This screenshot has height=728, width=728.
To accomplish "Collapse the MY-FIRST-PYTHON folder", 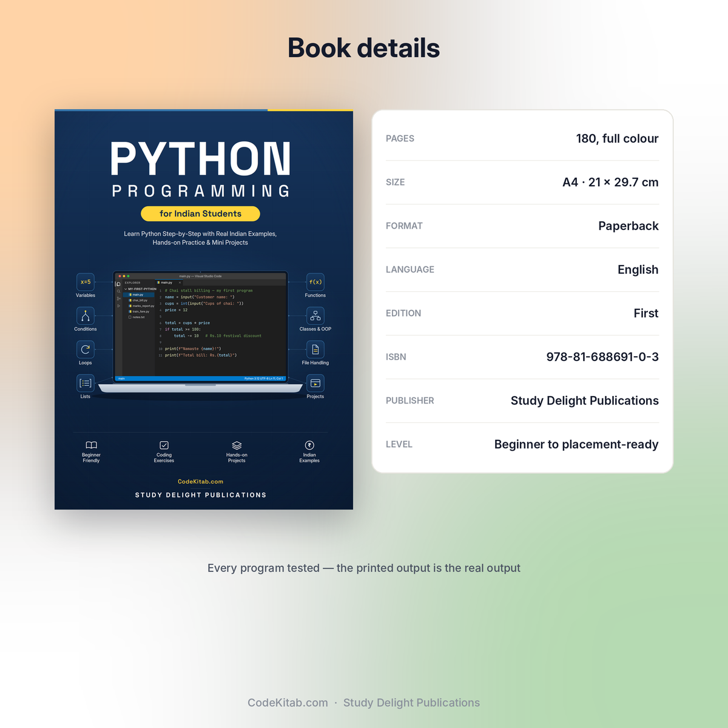I will tap(140, 289).
